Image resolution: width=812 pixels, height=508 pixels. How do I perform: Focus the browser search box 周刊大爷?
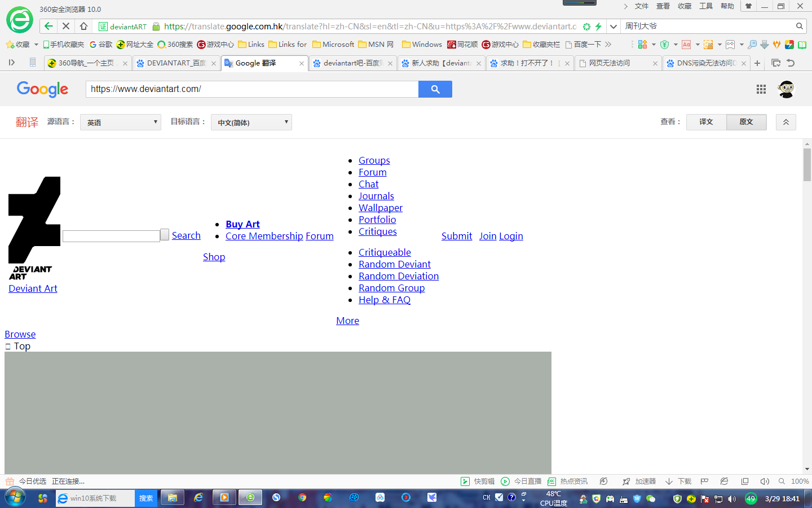[708, 26]
